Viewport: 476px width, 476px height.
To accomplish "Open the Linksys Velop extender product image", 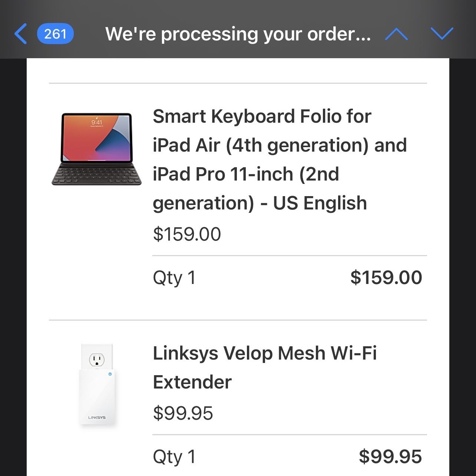I will [x=97, y=386].
